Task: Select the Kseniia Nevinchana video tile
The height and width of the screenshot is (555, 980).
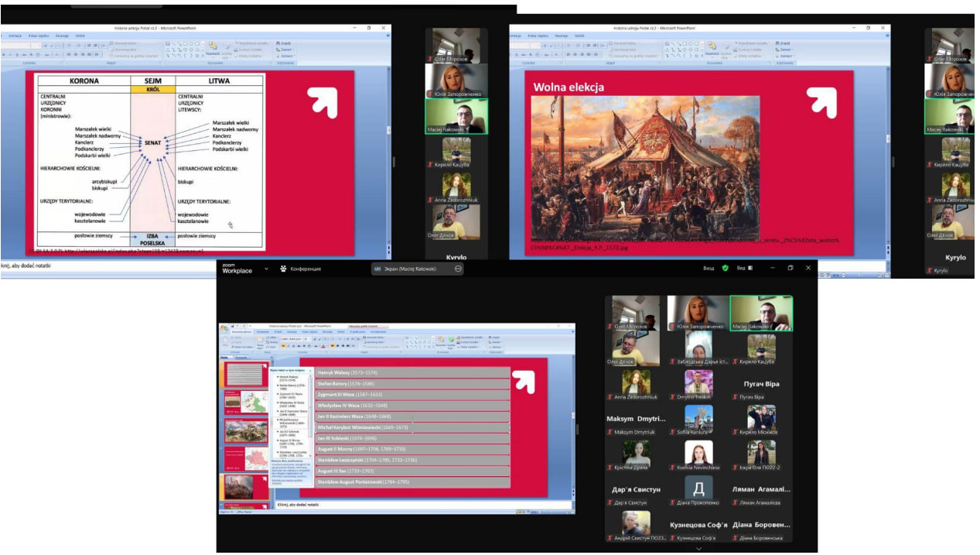Action: (x=698, y=455)
